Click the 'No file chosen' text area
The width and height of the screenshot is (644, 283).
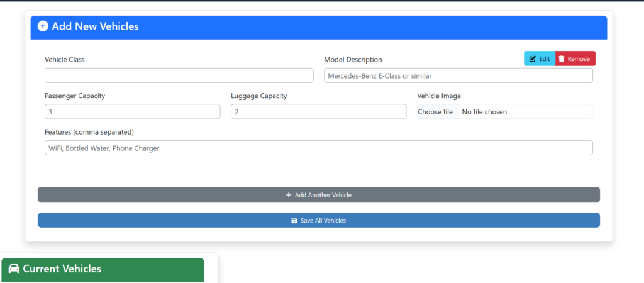484,112
